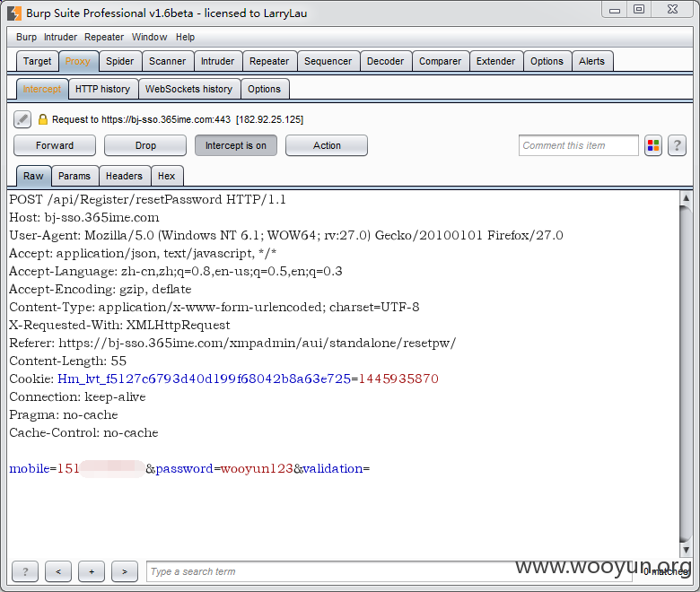Minimize the Burp Suite window
This screenshot has height=592, width=700.
(615, 10)
